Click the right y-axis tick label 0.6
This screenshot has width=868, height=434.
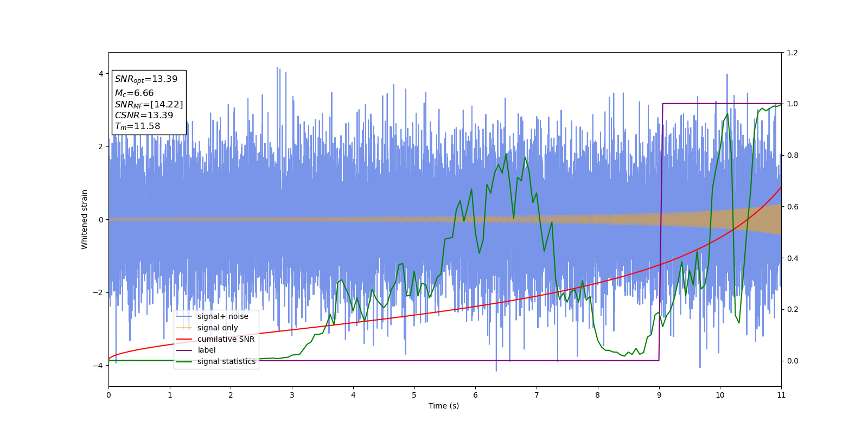[792, 207]
